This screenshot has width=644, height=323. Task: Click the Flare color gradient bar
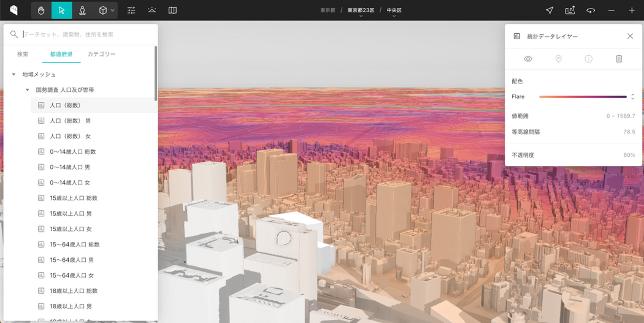coord(583,97)
